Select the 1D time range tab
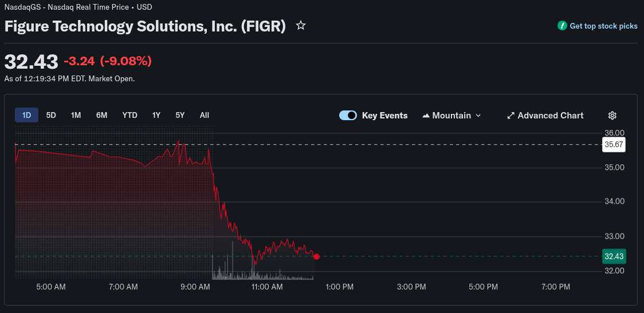644x313 pixels. (27, 115)
